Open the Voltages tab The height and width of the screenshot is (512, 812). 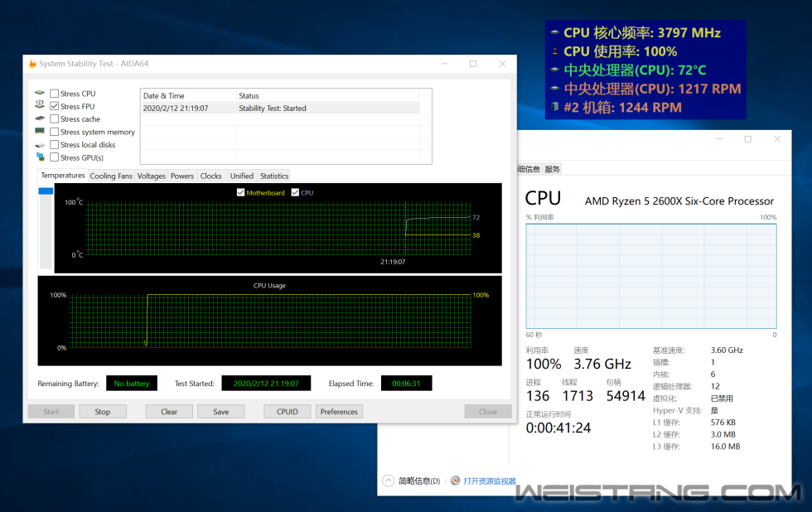point(152,176)
